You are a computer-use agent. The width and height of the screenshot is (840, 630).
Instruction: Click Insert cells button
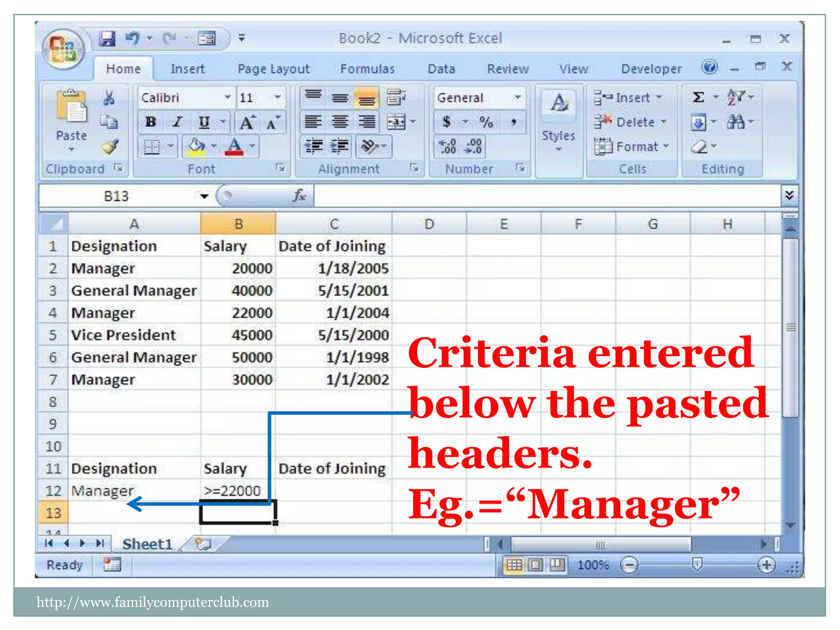click(x=628, y=98)
